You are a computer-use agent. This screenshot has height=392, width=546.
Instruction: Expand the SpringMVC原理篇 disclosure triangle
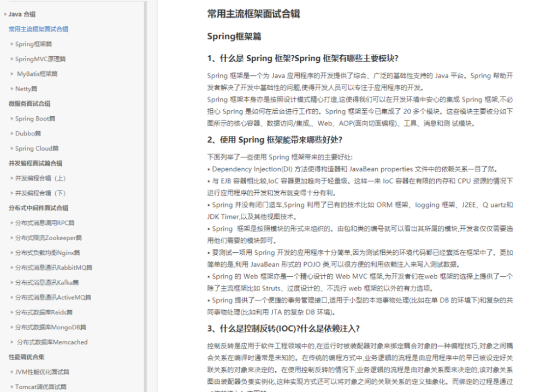point(12,59)
